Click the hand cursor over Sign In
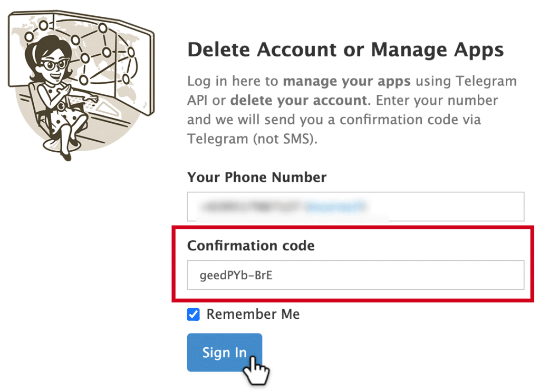540x392 pixels. [x=257, y=370]
